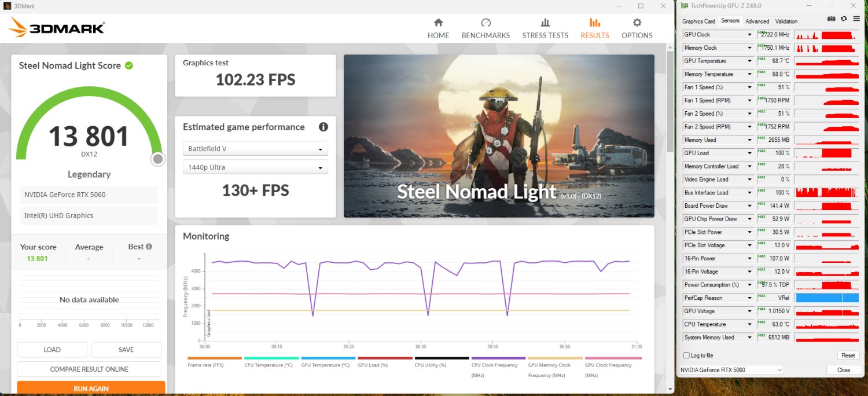Click the Intel(R) UHD Graphics entry
The height and width of the screenshot is (396, 868).
pos(89,215)
